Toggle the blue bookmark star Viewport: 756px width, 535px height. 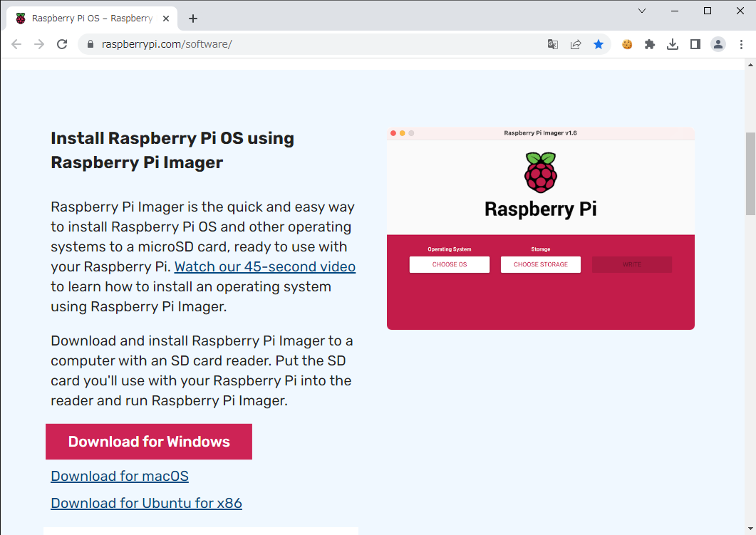(x=599, y=44)
